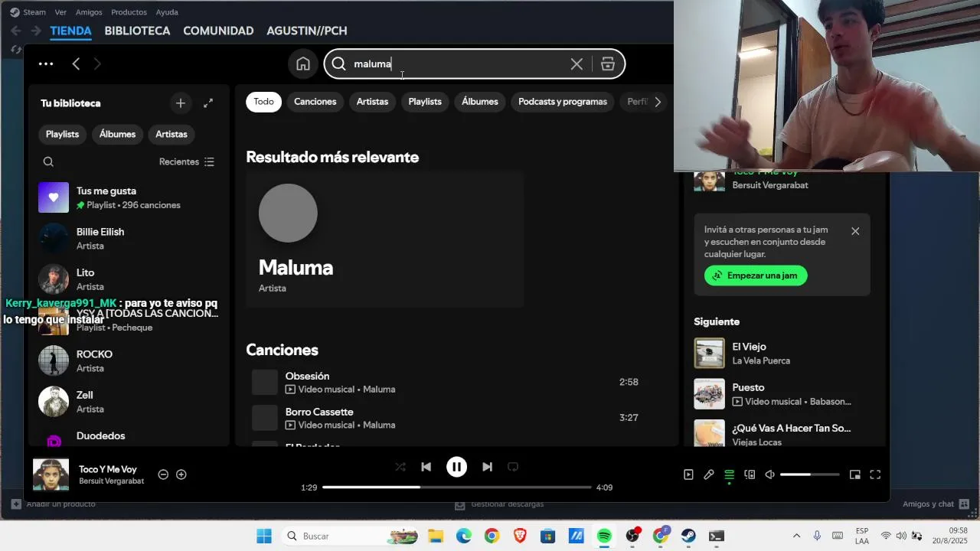Open the Browse icon inside the search bar
The image size is (980, 551).
(608, 64)
